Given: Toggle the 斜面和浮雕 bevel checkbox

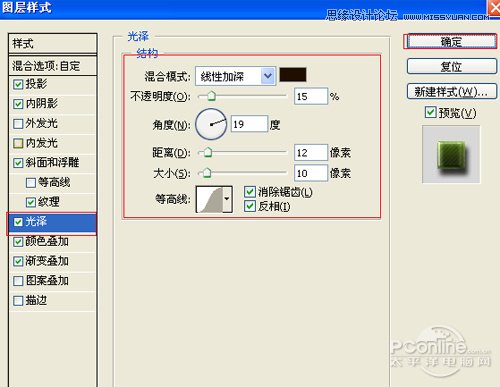Looking at the screenshot, I should tap(18, 163).
